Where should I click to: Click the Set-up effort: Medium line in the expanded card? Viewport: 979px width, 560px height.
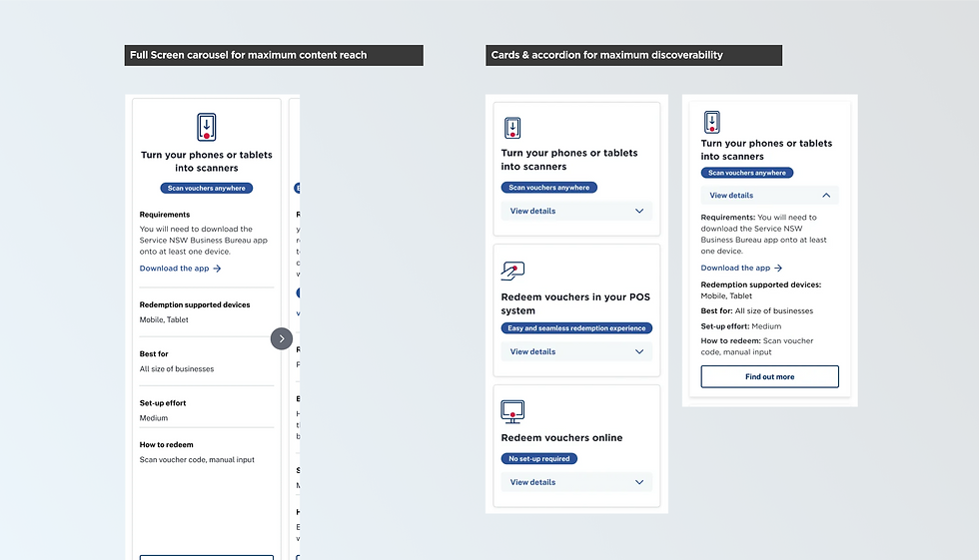coord(740,326)
